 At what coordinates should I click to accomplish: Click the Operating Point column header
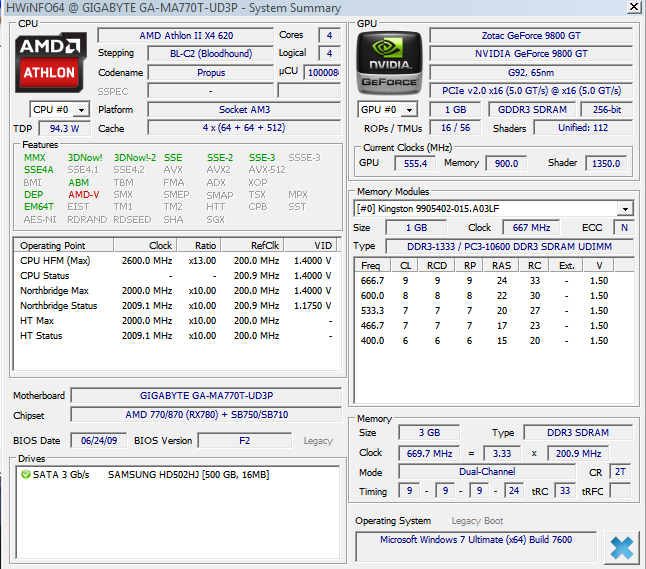64,246
